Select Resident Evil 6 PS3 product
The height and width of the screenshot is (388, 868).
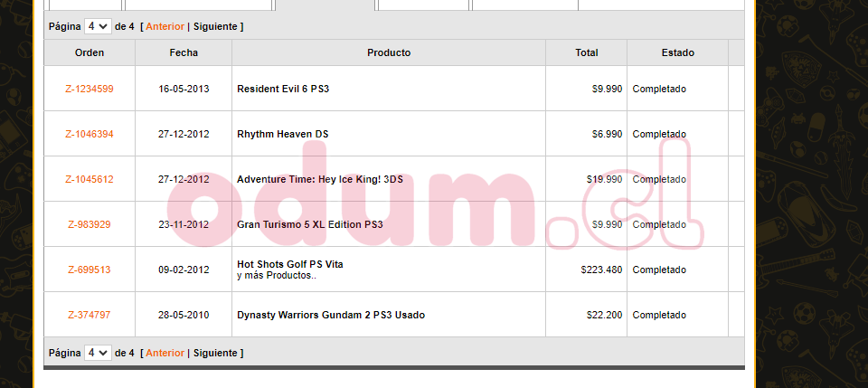[283, 89]
